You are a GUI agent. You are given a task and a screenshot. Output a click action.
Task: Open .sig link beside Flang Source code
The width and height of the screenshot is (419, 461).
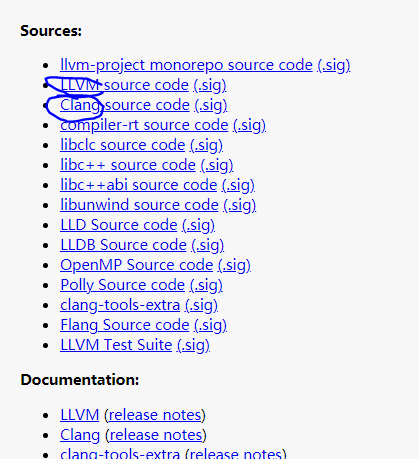[x=210, y=325]
